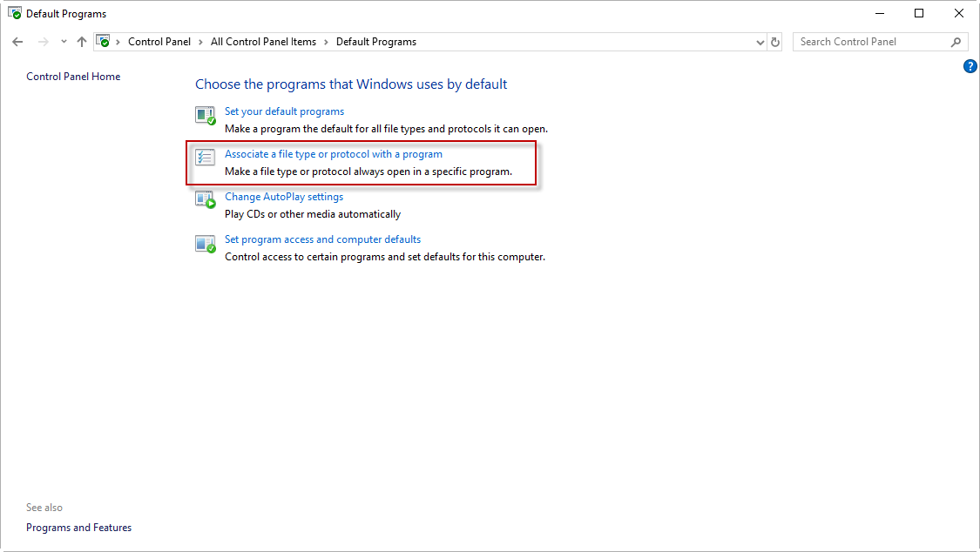This screenshot has width=980, height=552.
Task: Open the recent locations dropdown arrow
Action: coord(64,42)
